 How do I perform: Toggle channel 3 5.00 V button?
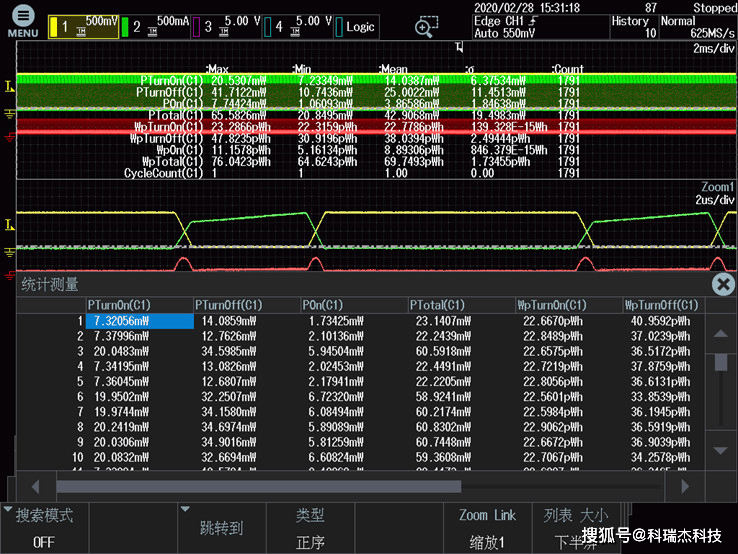226,26
